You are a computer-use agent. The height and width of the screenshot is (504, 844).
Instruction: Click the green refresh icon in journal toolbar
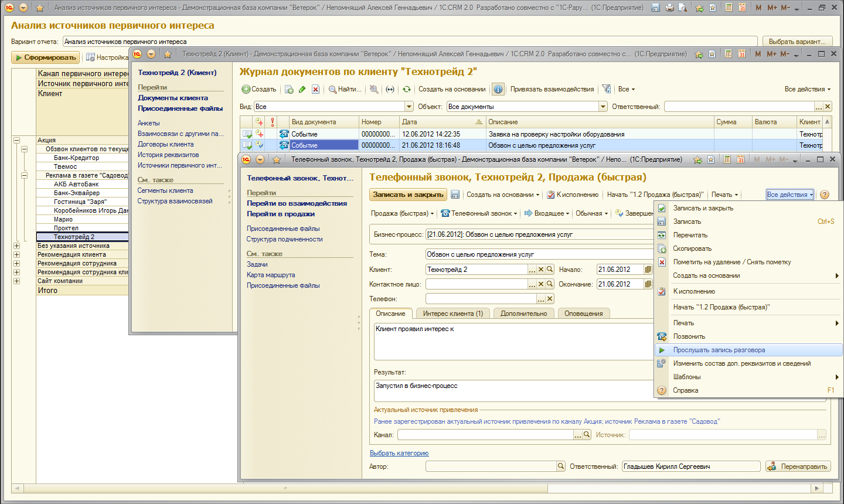click(406, 89)
